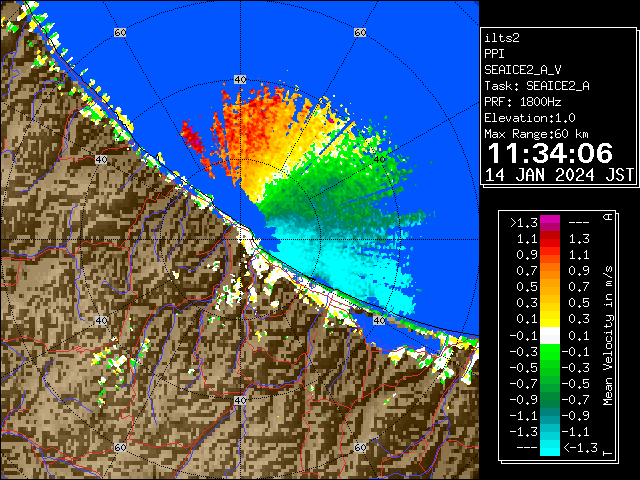Click the white zero-velocity band in legend

point(550,336)
